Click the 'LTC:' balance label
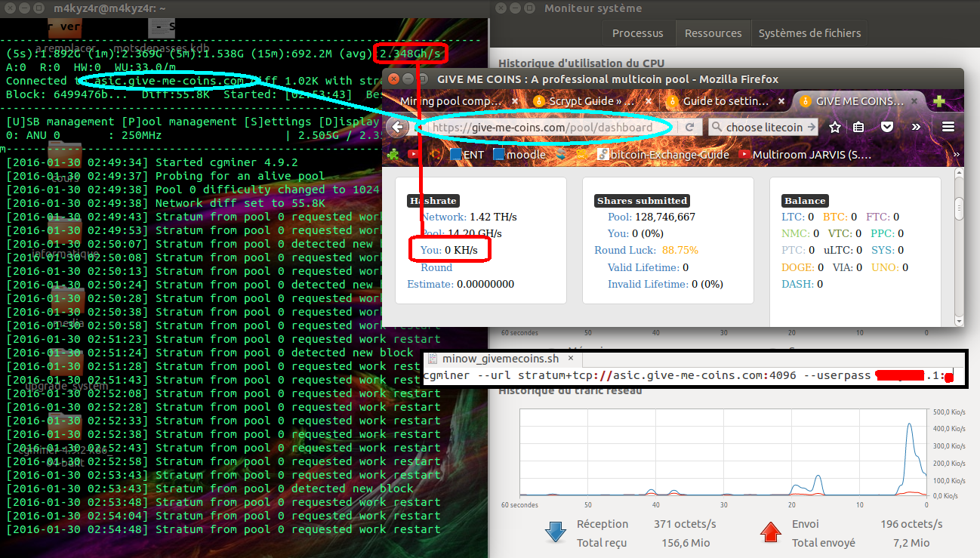 pyautogui.click(x=794, y=217)
